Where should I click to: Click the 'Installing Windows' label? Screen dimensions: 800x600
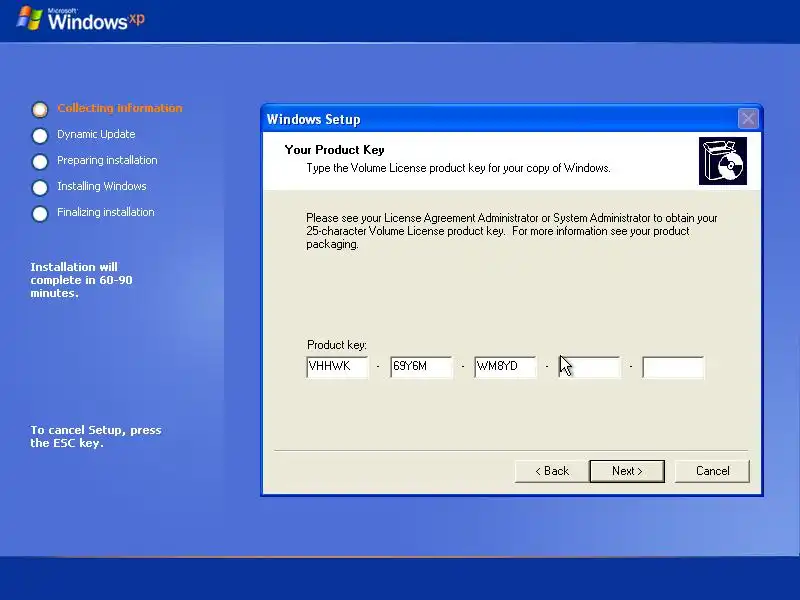(x=102, y=186)
